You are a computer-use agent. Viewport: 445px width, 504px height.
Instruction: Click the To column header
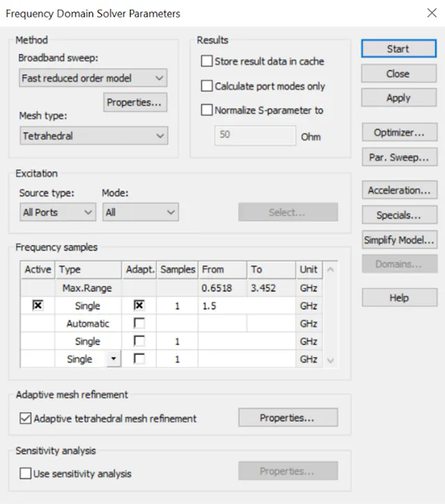[x=271, y=269]
